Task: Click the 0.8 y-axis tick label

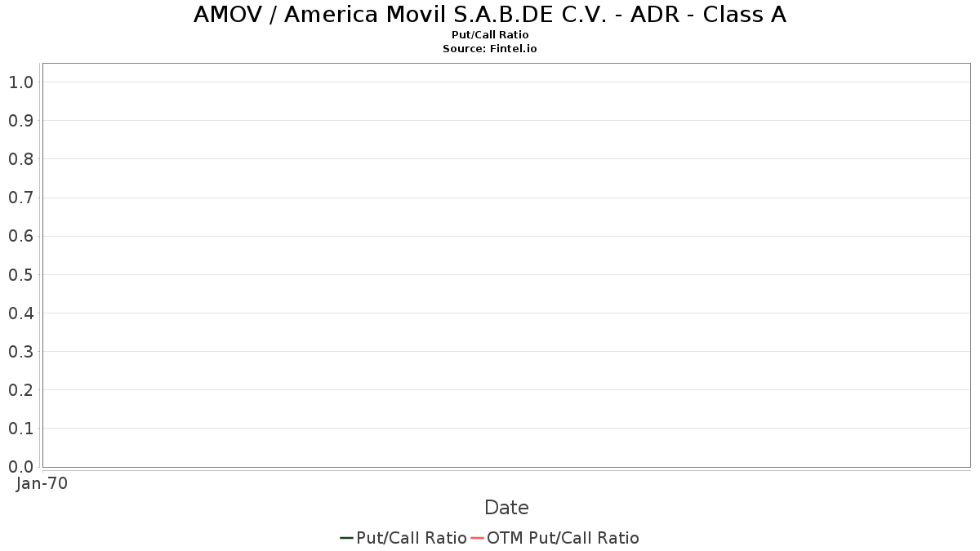Action: pyautogui.click(x=20, y=159)
